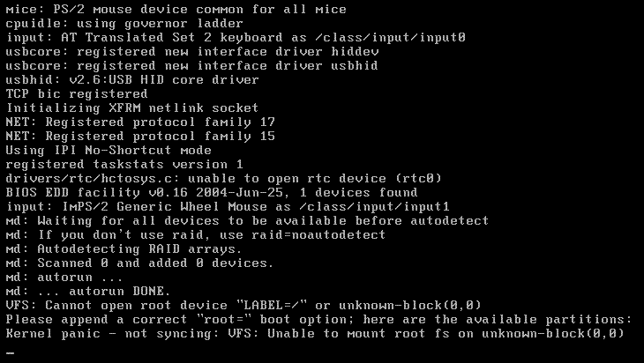The image size is (644, 363).
Task: Click 'NET: Registered protocol family 17' line
Action: (140, 122)
